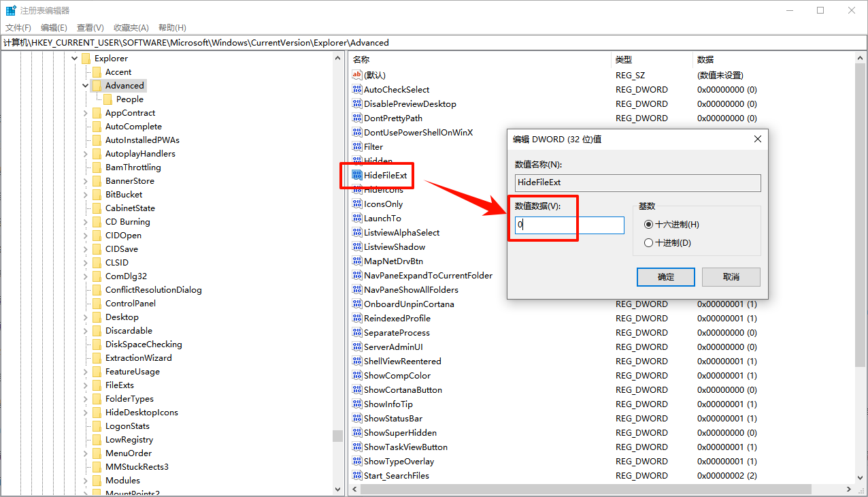Collapse the Advanced key in tree
The height and width of the screenshot is (497, 868).
tap(85, 86)
